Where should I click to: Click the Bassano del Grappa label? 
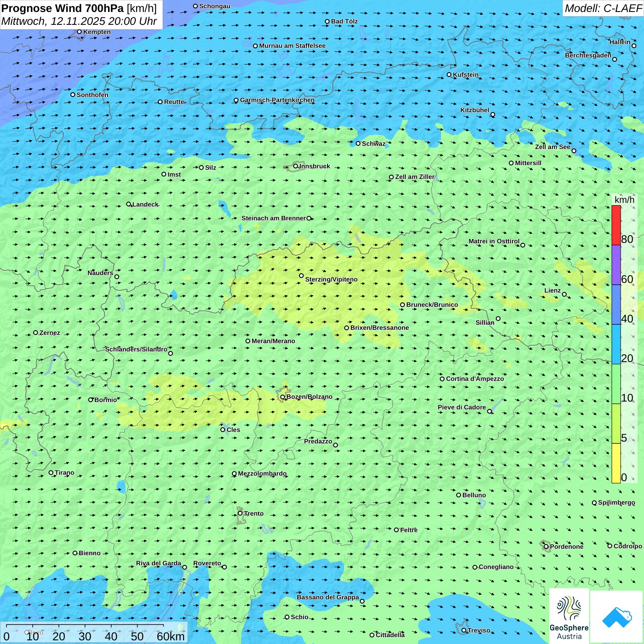328,597
